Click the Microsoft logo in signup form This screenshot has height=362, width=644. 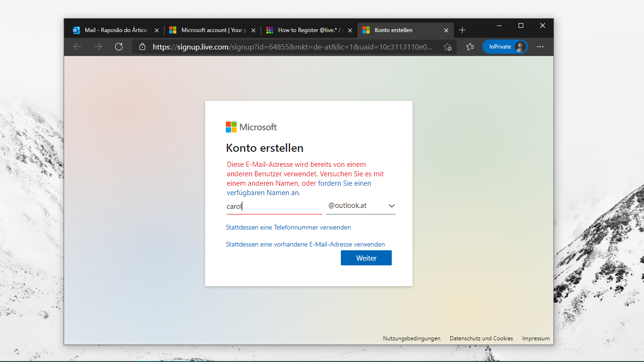[x=251, y=127]
